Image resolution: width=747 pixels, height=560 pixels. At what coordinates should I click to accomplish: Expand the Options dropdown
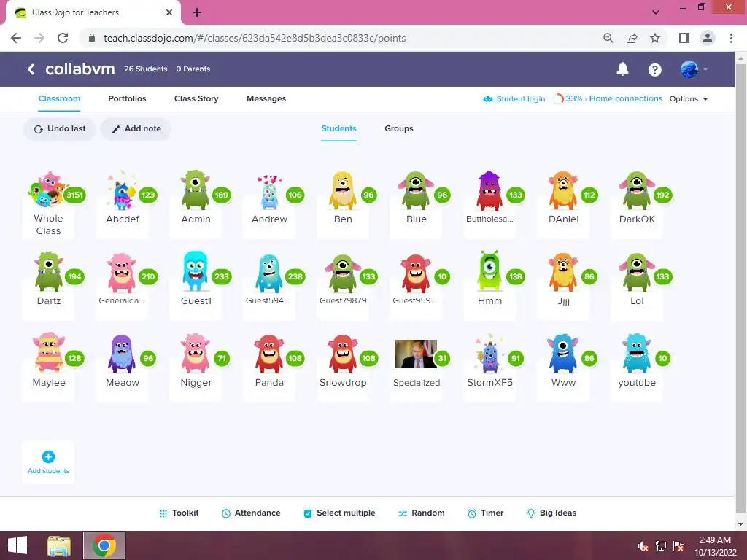tap(689, 99)
